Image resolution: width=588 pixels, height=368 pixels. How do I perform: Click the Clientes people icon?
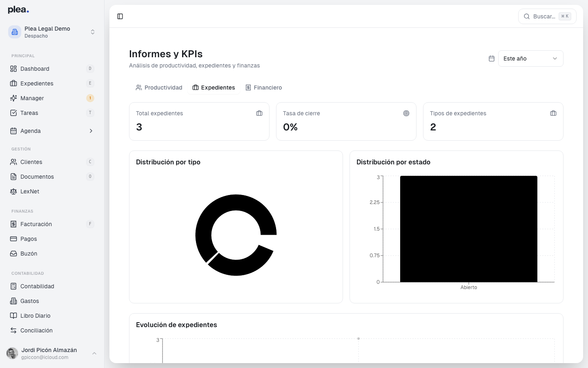pyautogui.click(x=13, y=162)
